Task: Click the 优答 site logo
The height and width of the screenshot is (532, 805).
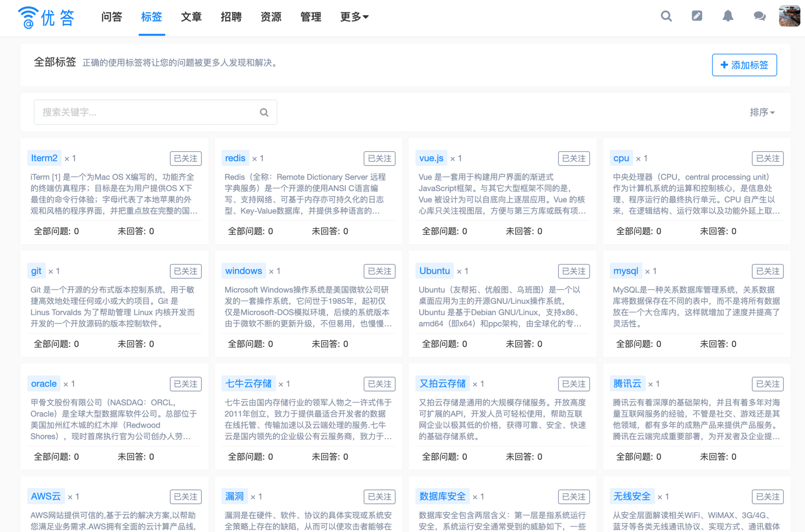Action: tap(46, 17)
